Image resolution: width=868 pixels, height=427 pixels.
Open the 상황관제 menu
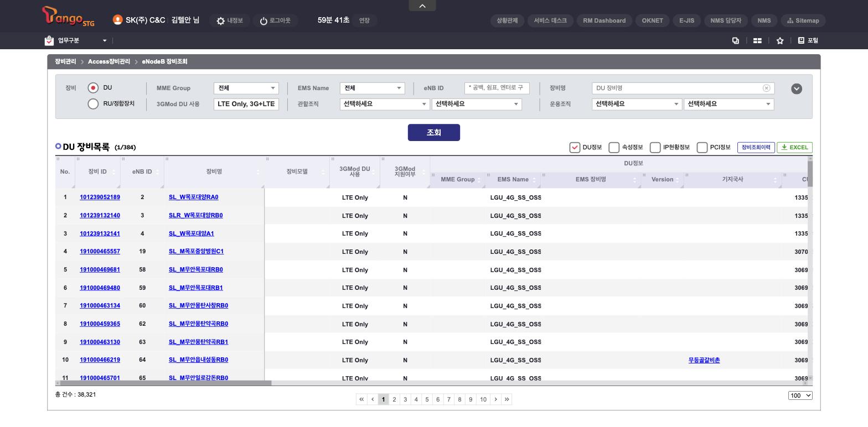(507, 20)
